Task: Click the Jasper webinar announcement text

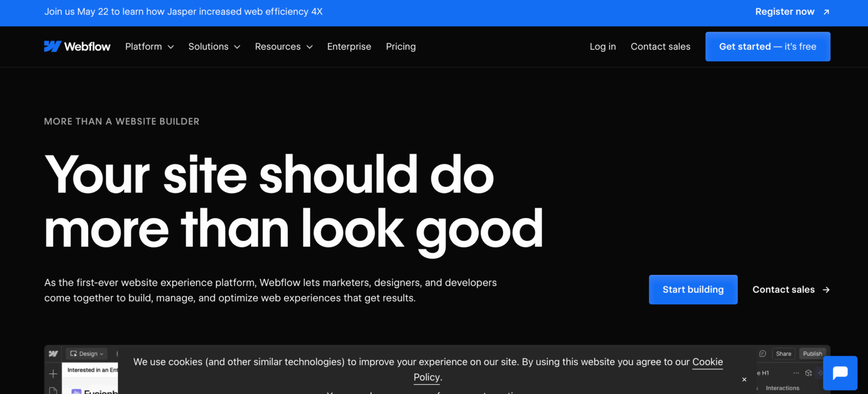Action: 183,12
